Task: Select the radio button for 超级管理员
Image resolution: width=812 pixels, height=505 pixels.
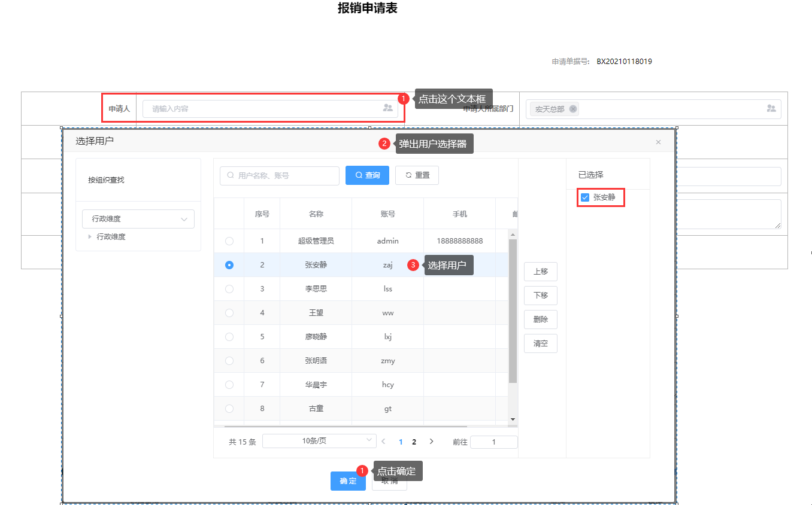Action: point(229,241)
